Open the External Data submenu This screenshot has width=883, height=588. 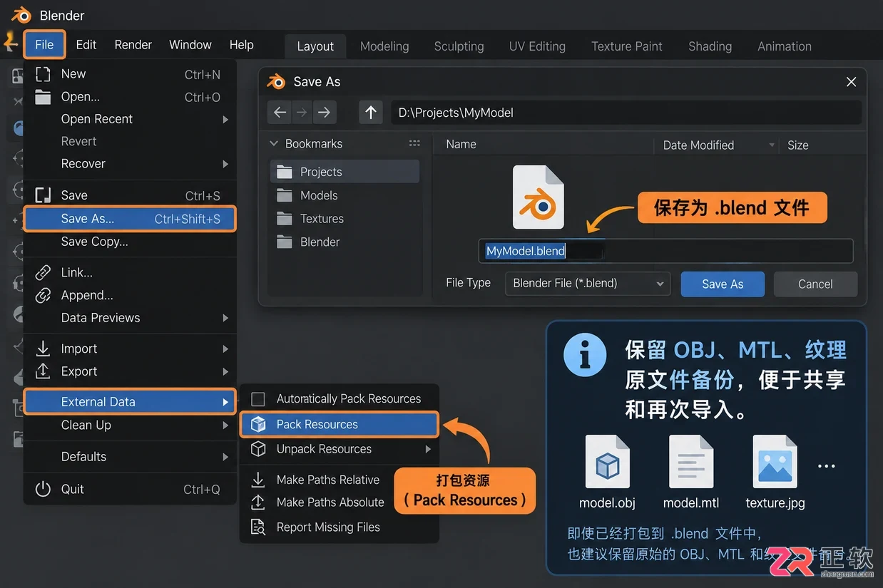[x=130, y=402]
